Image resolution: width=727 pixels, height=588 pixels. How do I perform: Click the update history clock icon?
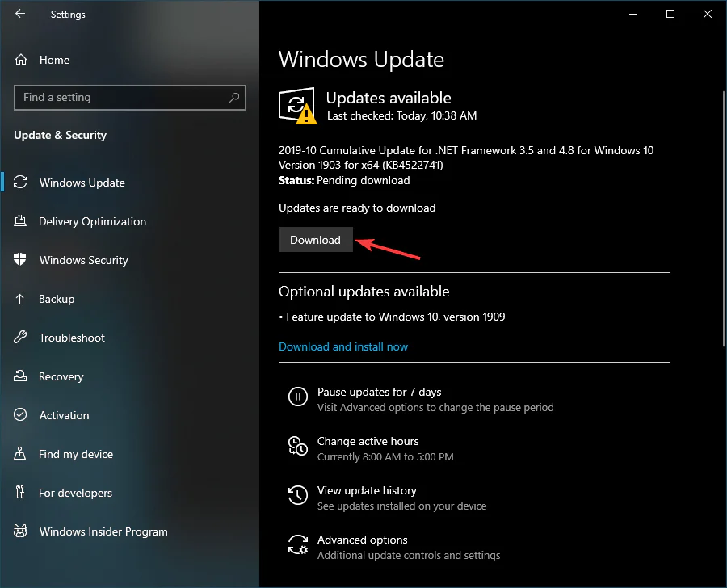(x=297, y=495)
